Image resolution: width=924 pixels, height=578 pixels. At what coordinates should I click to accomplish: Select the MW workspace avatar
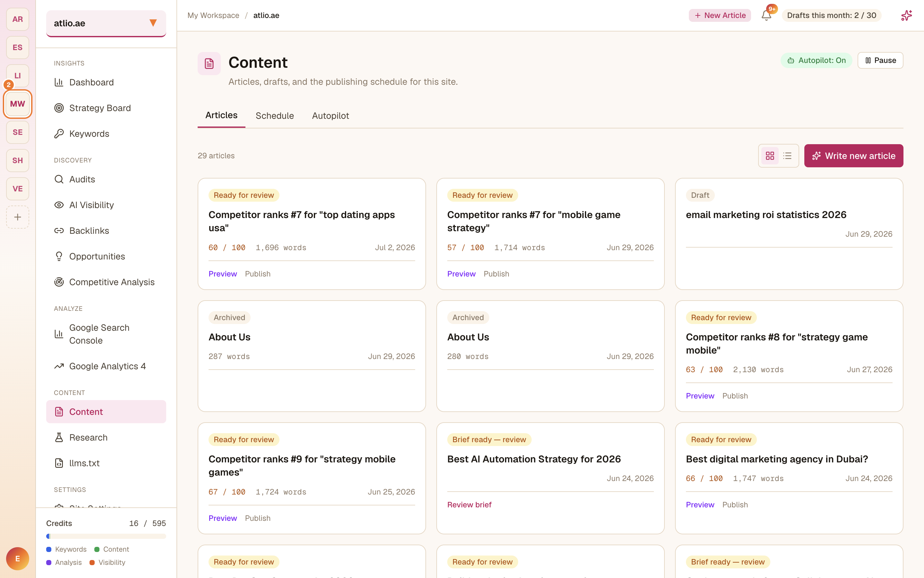pos(18,104)
